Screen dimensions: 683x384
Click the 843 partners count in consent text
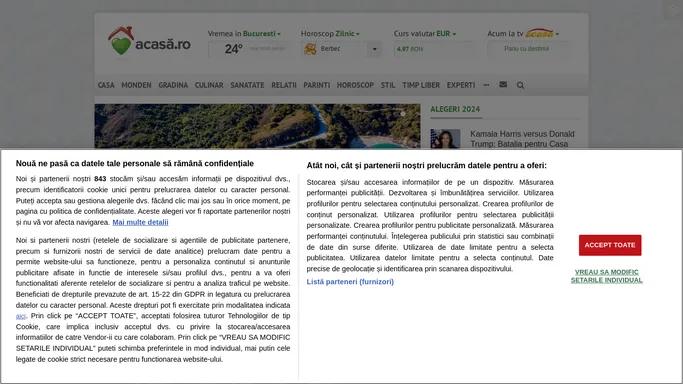pos(100,179)
